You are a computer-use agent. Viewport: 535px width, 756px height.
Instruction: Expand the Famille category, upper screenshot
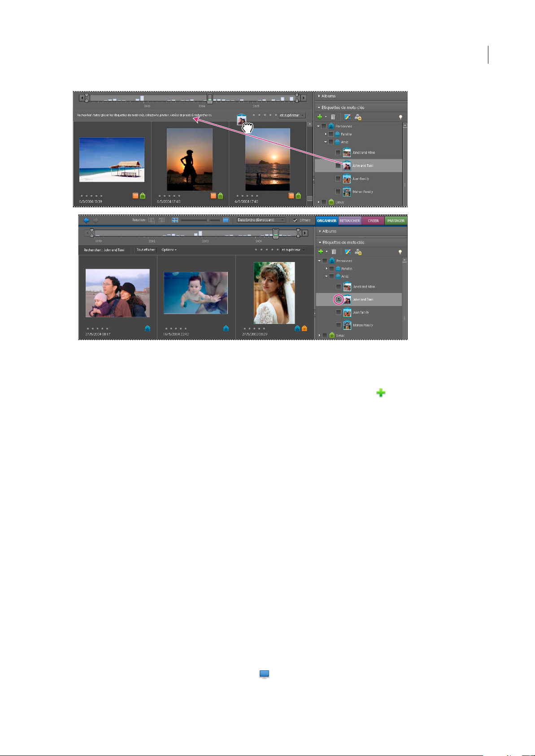326,134
